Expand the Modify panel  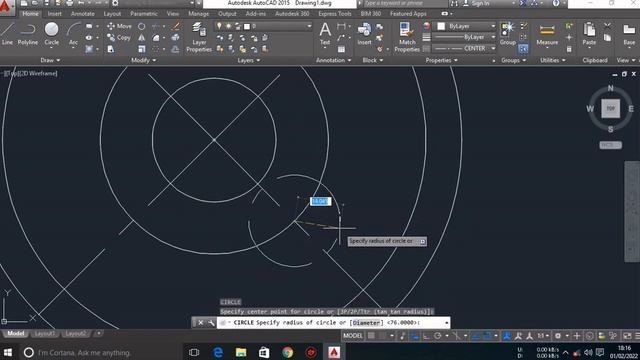click(x=143, y=60)
